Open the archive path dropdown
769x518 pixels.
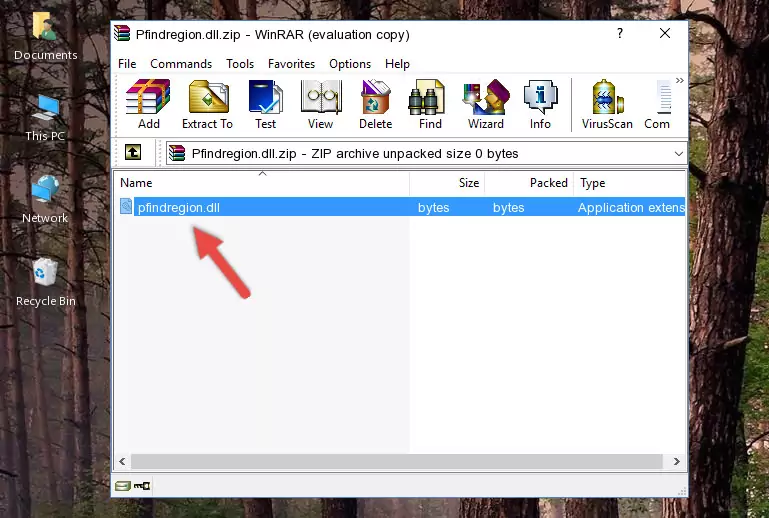pyautogui.click(x=678, y=154)
